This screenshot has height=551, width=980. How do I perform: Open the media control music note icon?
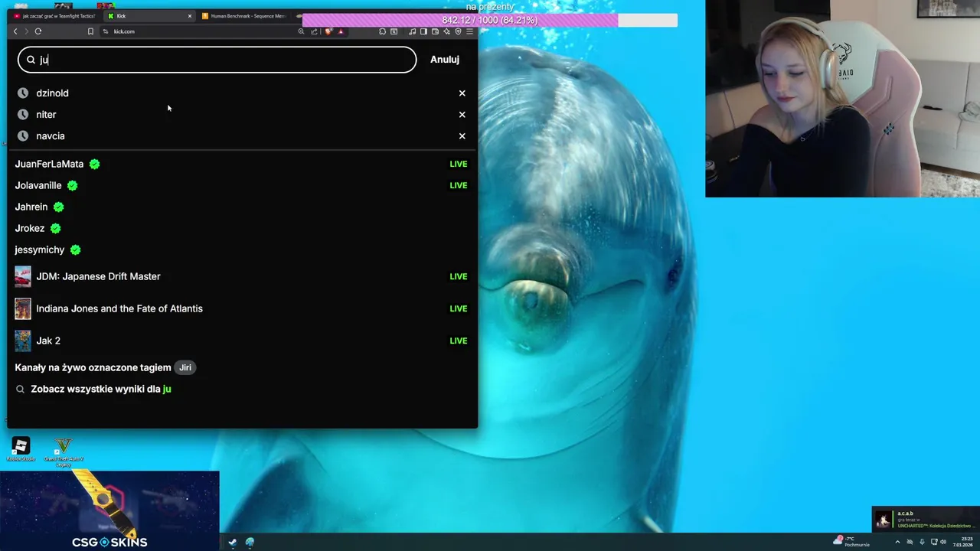pos(413,31)
